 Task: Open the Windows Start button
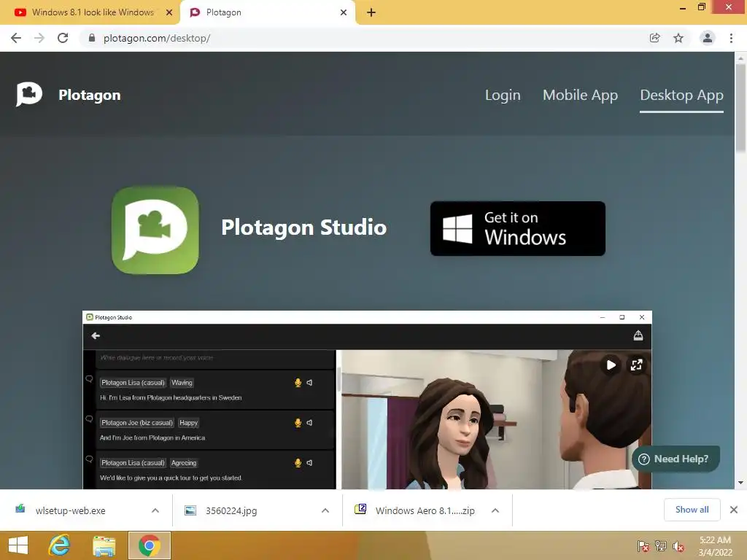(18, 545)
